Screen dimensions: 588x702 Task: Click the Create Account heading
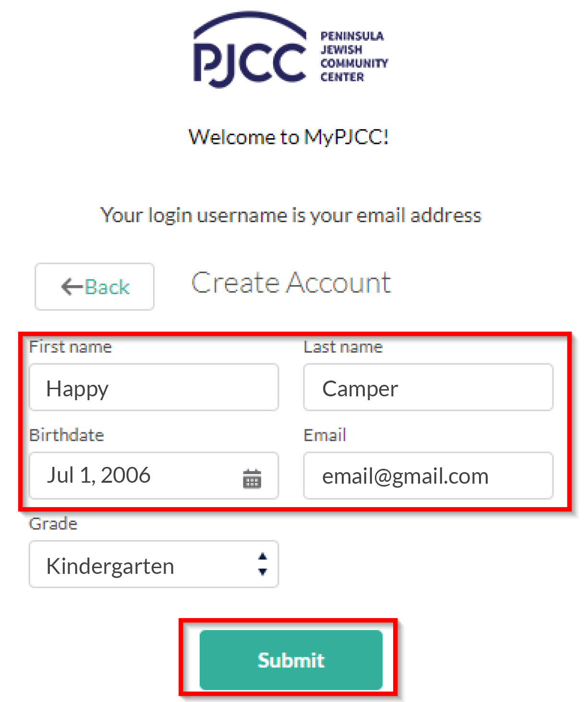point(291,283)
